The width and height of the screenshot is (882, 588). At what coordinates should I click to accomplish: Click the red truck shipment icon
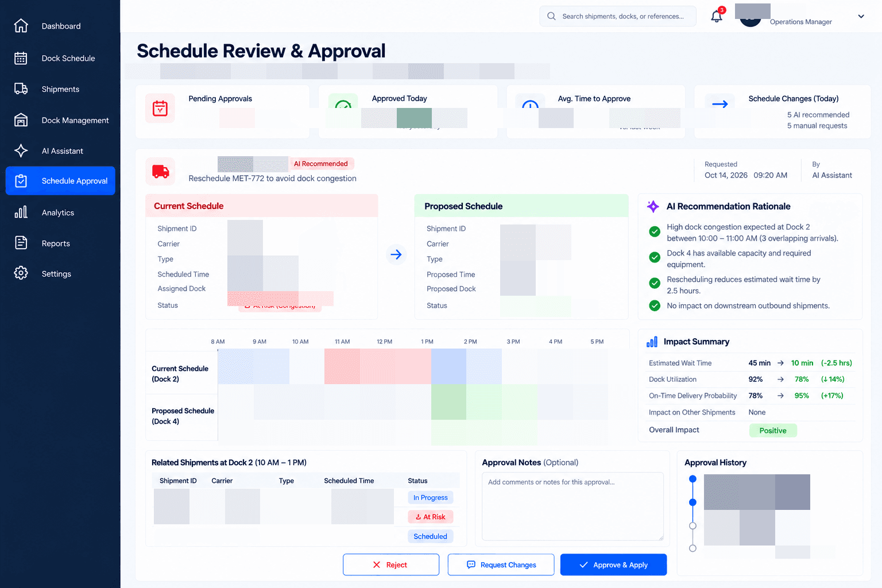tap(160, 171)
